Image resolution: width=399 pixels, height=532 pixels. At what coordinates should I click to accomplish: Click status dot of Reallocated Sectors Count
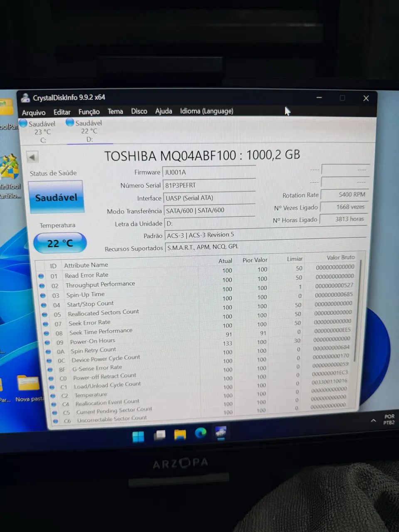point(44,315)
